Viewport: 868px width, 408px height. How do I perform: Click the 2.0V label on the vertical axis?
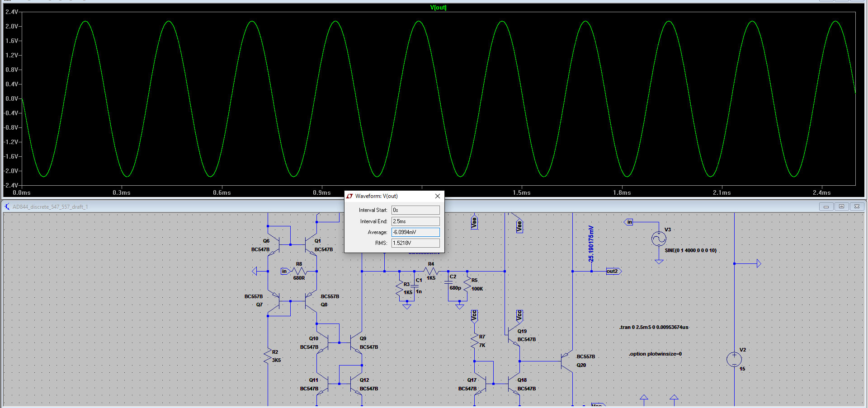pos(12,26)
